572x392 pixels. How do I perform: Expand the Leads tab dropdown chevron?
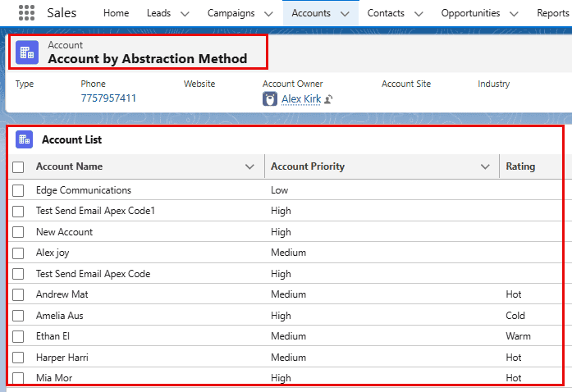coord(185,14)
